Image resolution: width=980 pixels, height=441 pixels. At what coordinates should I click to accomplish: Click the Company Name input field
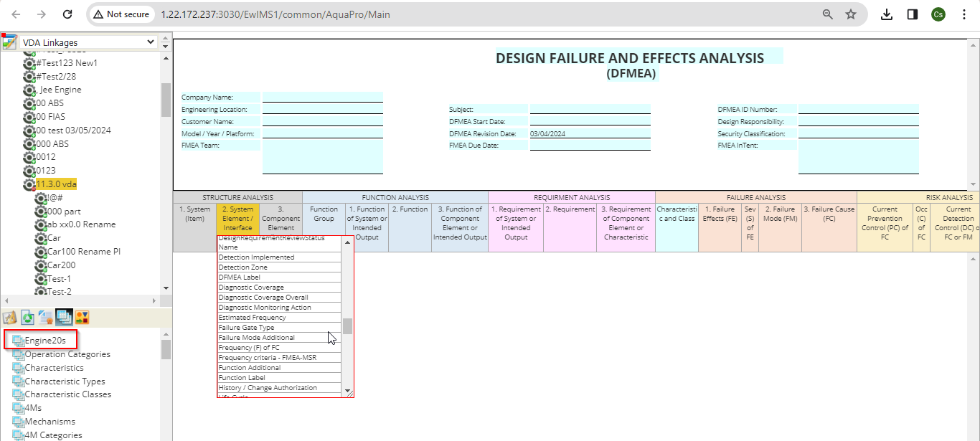[322, 97]
